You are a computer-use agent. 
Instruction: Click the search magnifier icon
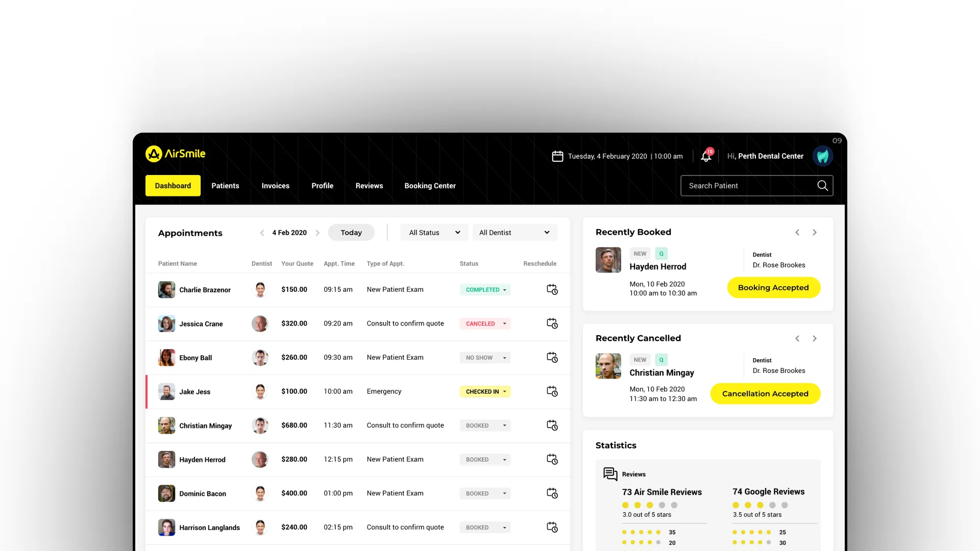(x=822, y=186)
